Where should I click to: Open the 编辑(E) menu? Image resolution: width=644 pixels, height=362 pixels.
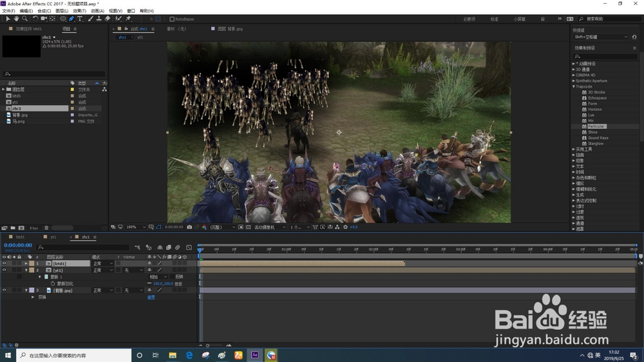click(26, 11)
